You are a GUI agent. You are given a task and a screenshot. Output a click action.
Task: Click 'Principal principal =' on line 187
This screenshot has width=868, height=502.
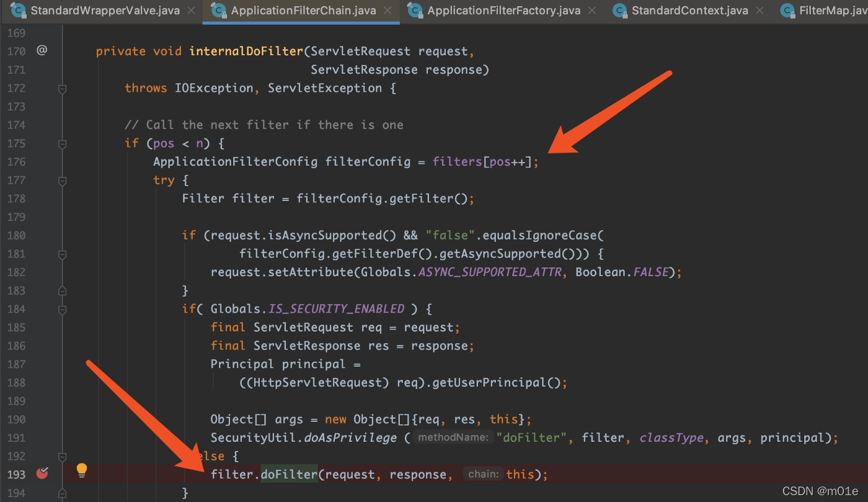click(x=286, y=364)
